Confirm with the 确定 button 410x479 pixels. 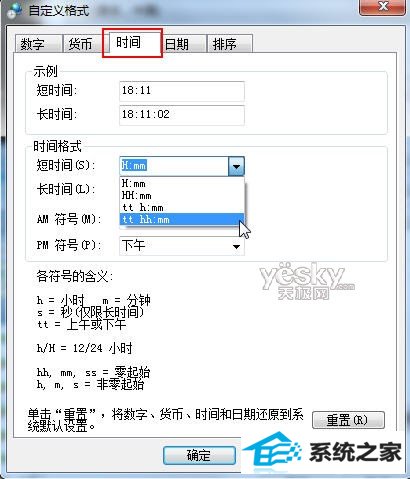(199, 455)
